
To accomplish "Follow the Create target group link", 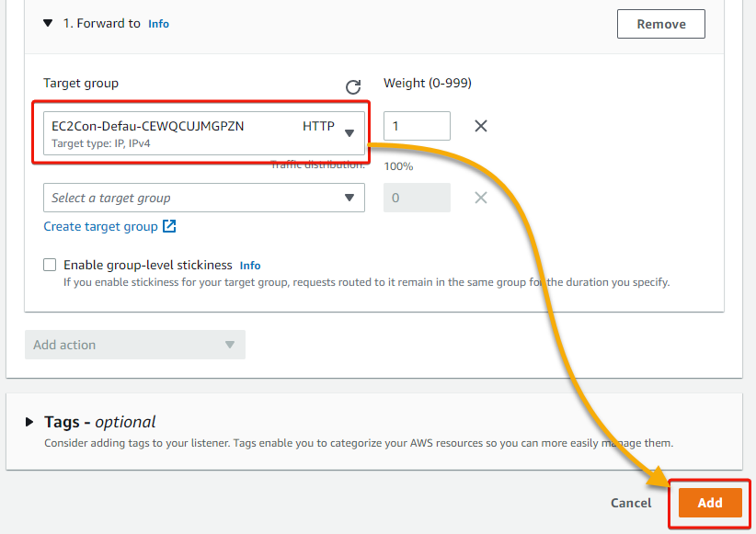I will [x=101, y=226].
